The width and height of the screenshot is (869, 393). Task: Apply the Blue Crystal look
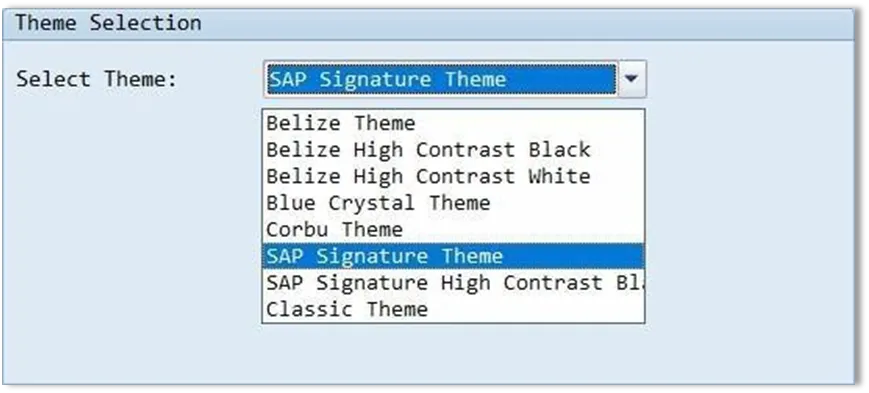453,203
